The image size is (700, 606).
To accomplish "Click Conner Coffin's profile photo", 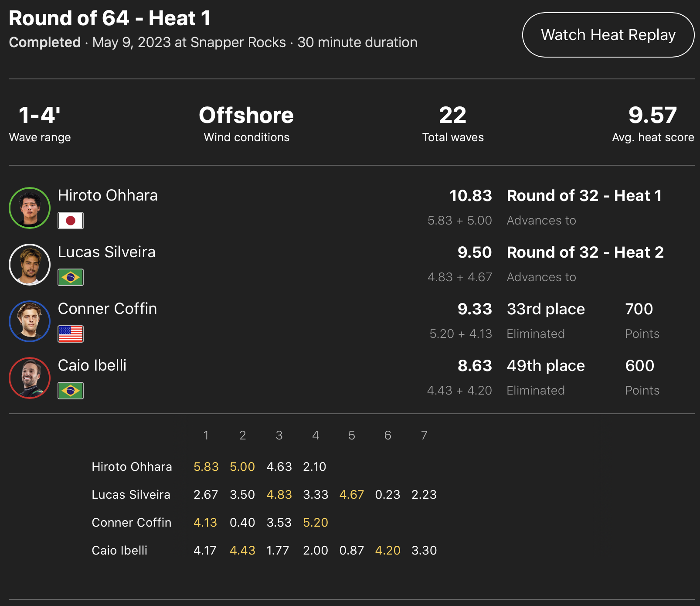I will (x=30, y=321).
